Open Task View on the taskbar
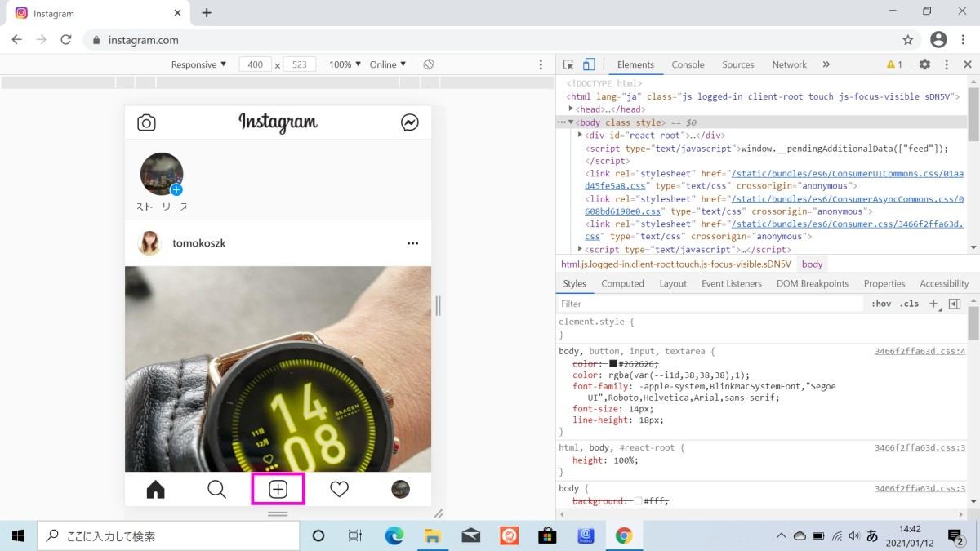The height and width of the screenshot is (551, 980). tap(355, 535)
